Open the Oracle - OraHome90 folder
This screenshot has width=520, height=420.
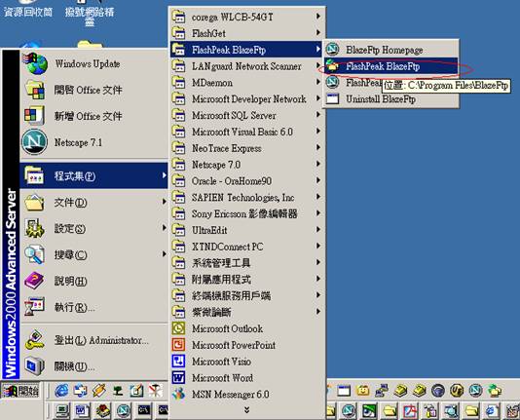coord(246,181)
